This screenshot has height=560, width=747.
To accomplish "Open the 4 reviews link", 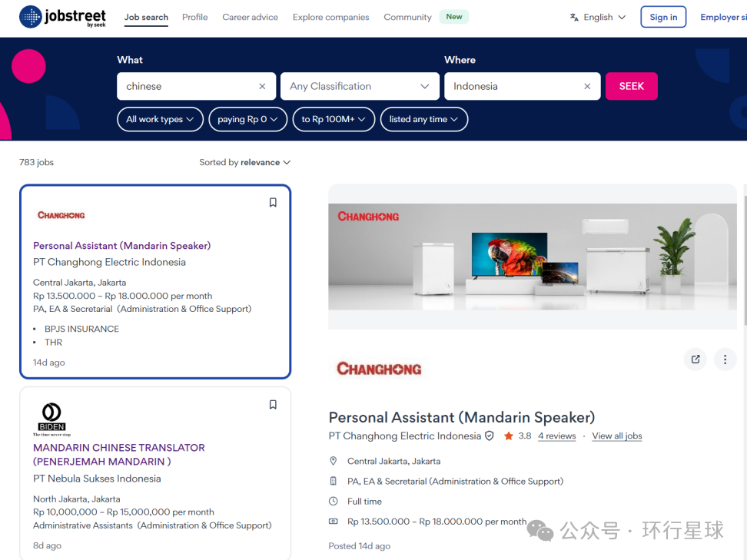I will (x=557, y=436).
